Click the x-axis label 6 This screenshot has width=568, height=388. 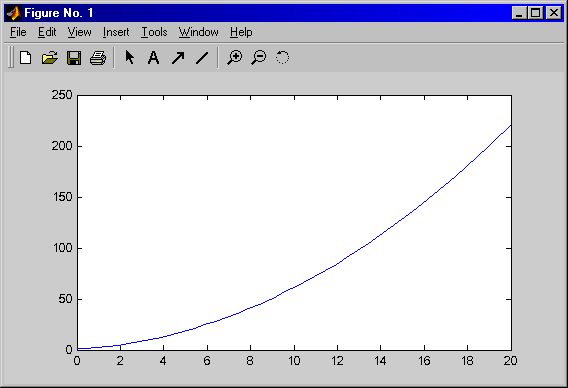207,361
